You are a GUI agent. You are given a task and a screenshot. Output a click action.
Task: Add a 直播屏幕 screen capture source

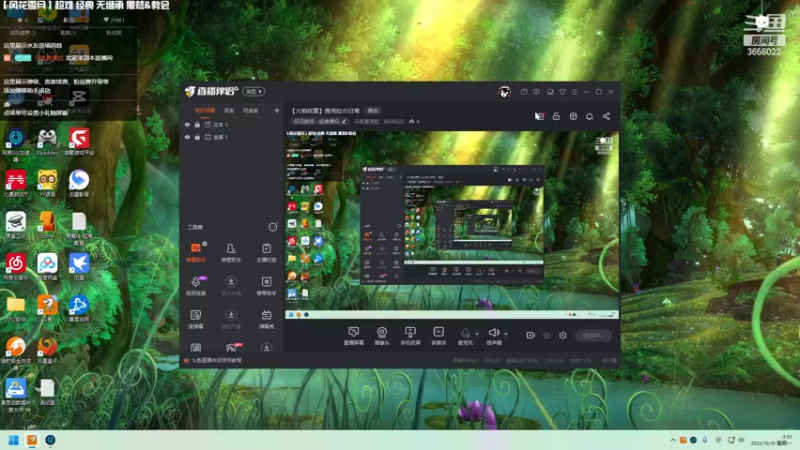point(353,336)
